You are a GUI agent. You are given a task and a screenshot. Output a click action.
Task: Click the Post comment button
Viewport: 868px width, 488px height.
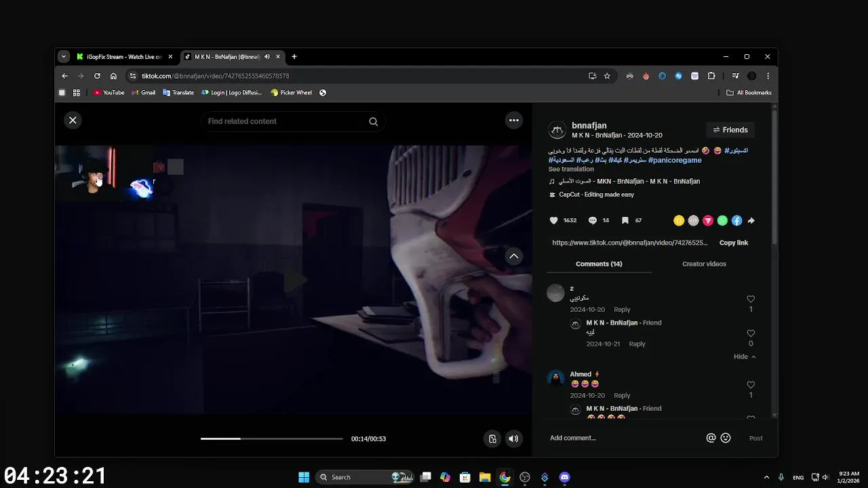756,439
